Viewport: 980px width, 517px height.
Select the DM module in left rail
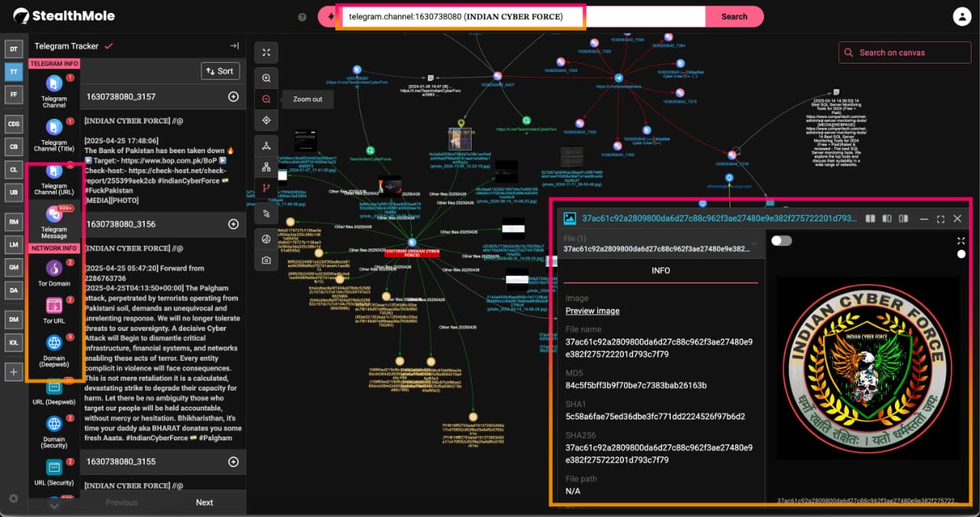[x=14, y=319]
